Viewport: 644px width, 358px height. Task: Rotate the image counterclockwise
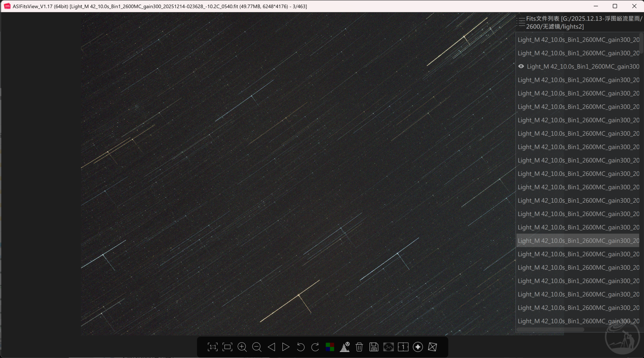[x=301, y=347]
